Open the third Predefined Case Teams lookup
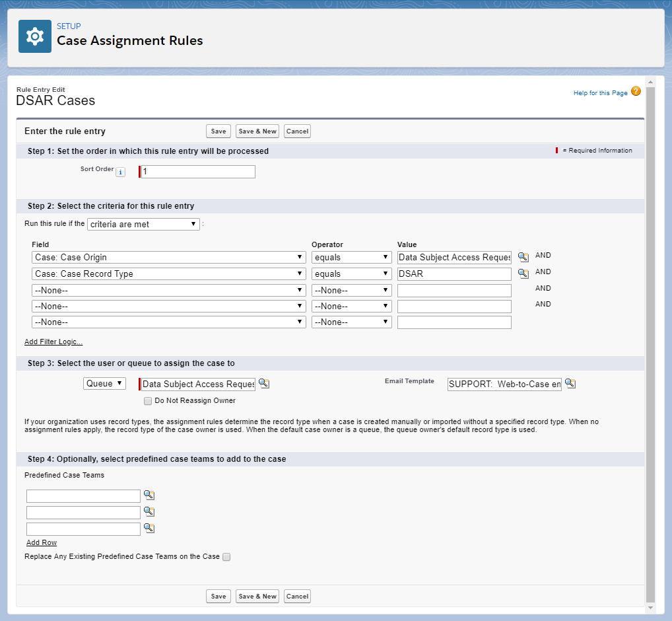 coord(149,528)
